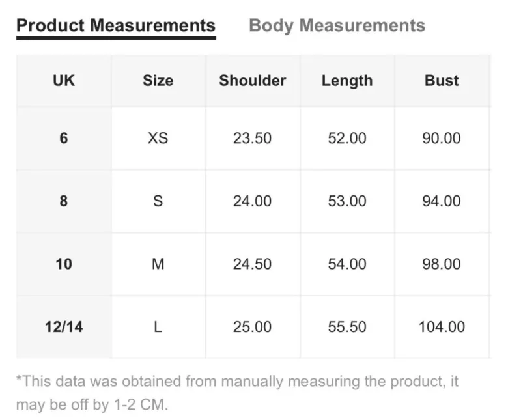Click the Length column header
508x420 pixels.
(347, 81)
